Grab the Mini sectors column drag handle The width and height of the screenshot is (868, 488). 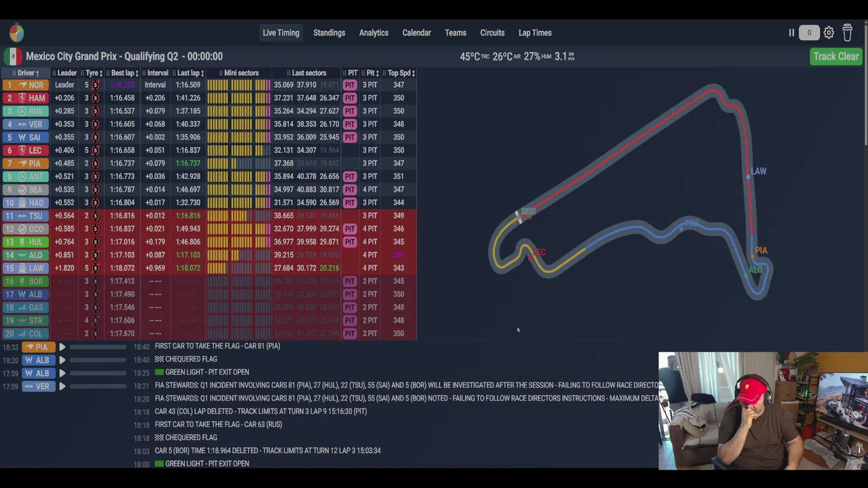click(x=221, y=73)
